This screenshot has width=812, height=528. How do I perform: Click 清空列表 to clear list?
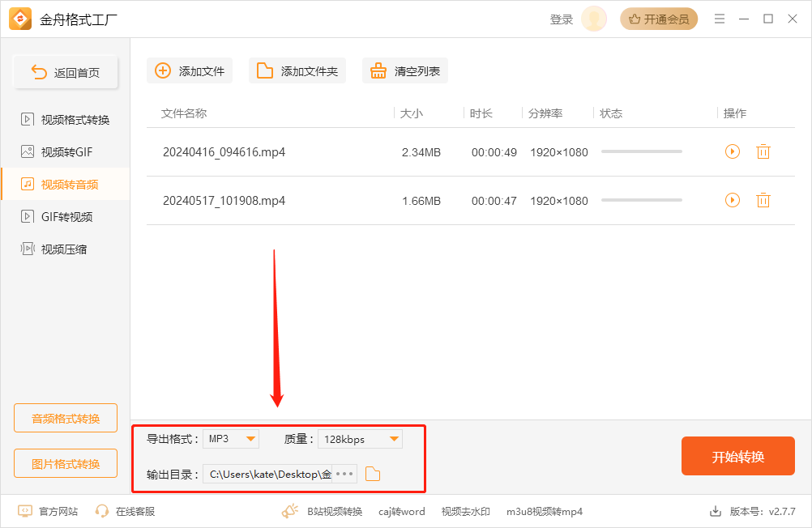click(405, 71)
